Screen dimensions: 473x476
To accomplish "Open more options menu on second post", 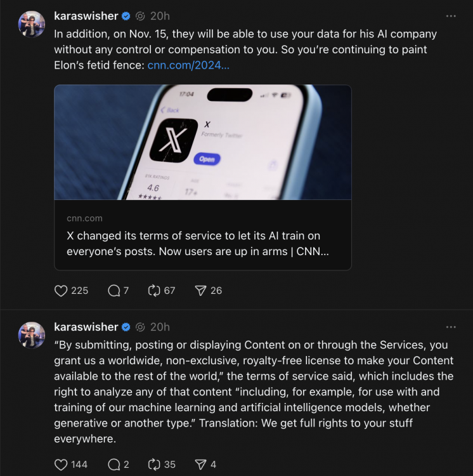I will pos(451,327).
